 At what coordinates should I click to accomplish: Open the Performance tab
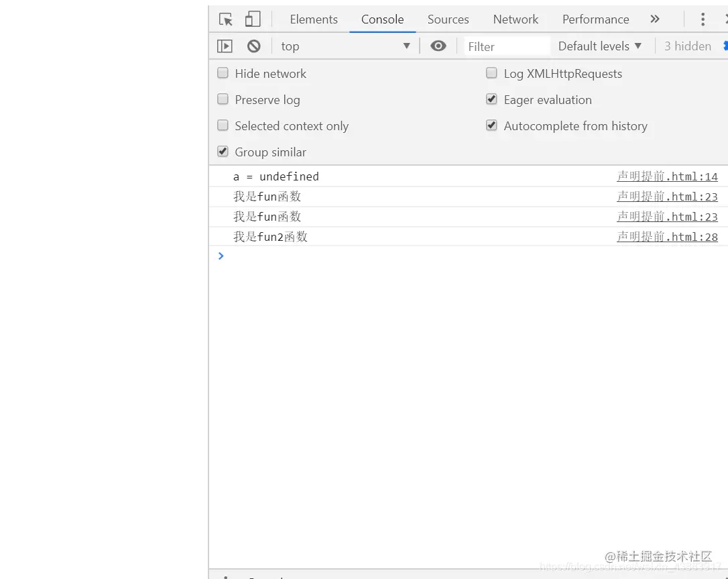(596, 19)
